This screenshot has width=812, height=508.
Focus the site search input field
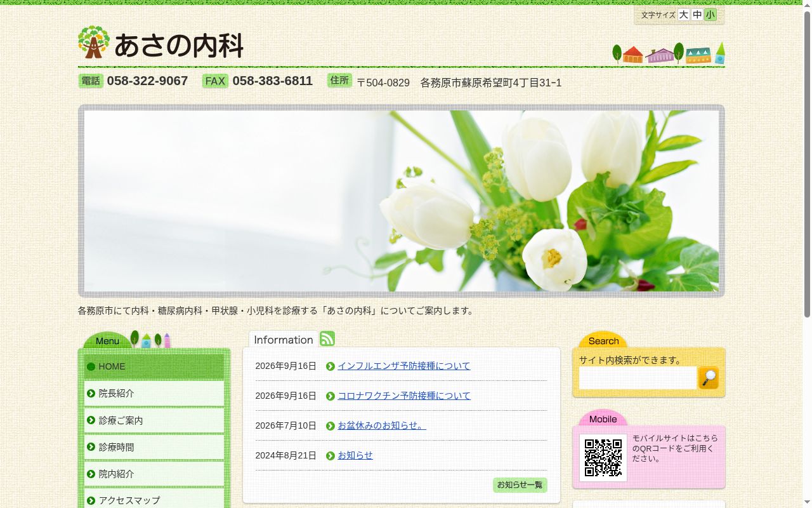pos(638,378)
